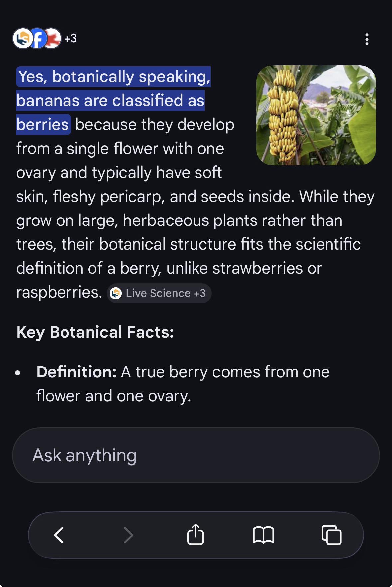The height and width of the screenshot is (587, 392).
Task: Tap the Key Botanical Facts heading
Action: point(95,332)
